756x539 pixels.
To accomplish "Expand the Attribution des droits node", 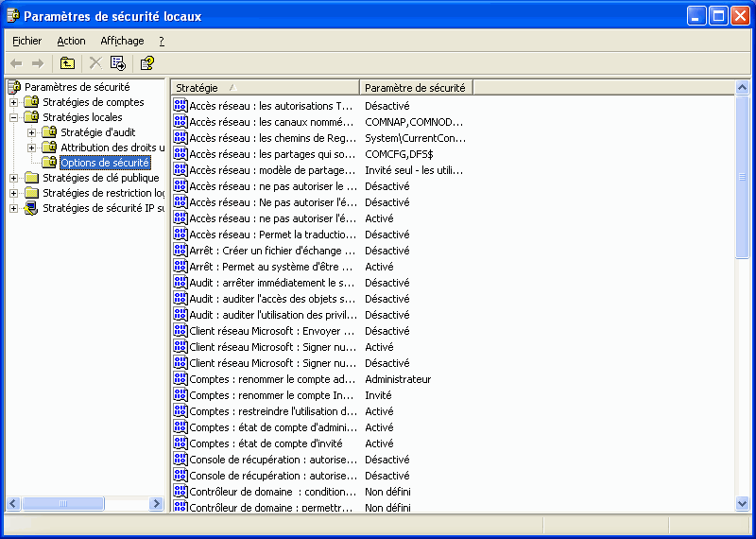I will (32, 148).
